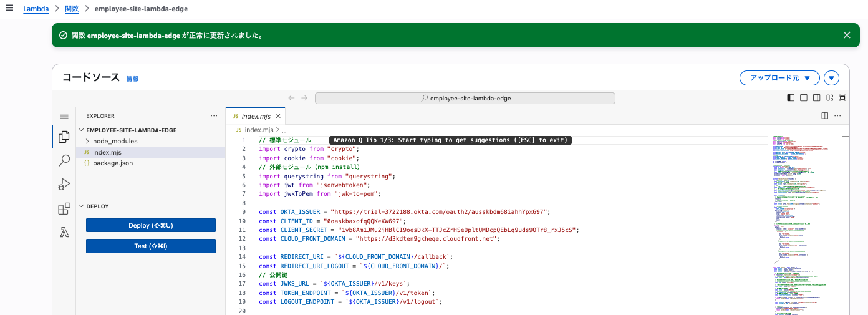This screenshot has height=315, width=868.
Task: Open the Run and Debug view
Action: pos(64,185)
